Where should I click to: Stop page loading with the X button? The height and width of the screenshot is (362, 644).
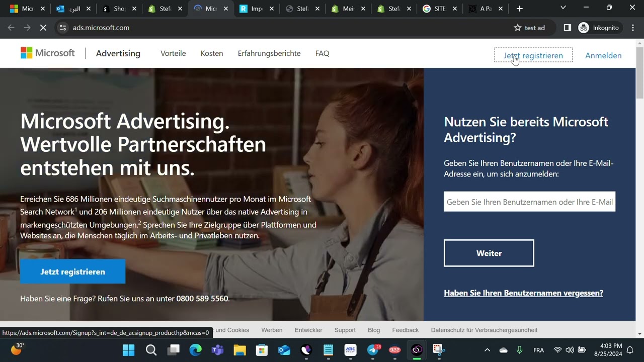click(43, 28)
